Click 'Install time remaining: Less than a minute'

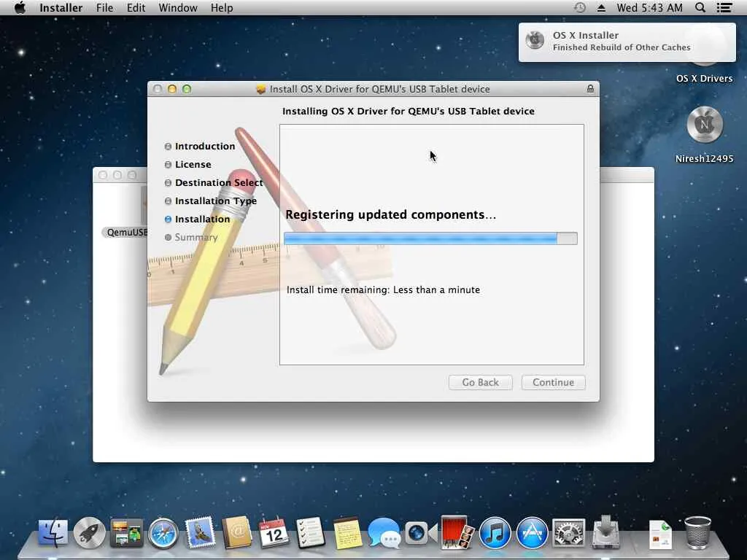(x=383, y=289)
